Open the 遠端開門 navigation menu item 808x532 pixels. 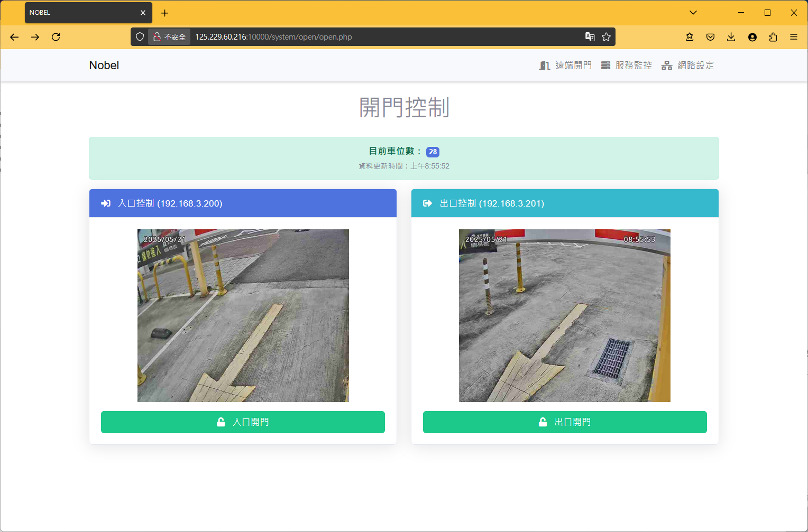tap(565, 65)
